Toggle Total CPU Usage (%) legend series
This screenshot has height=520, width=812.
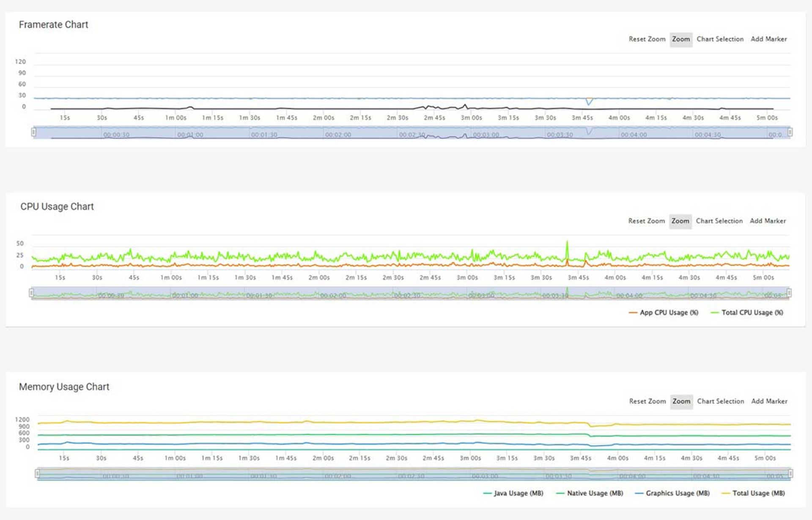click(747, 312)
